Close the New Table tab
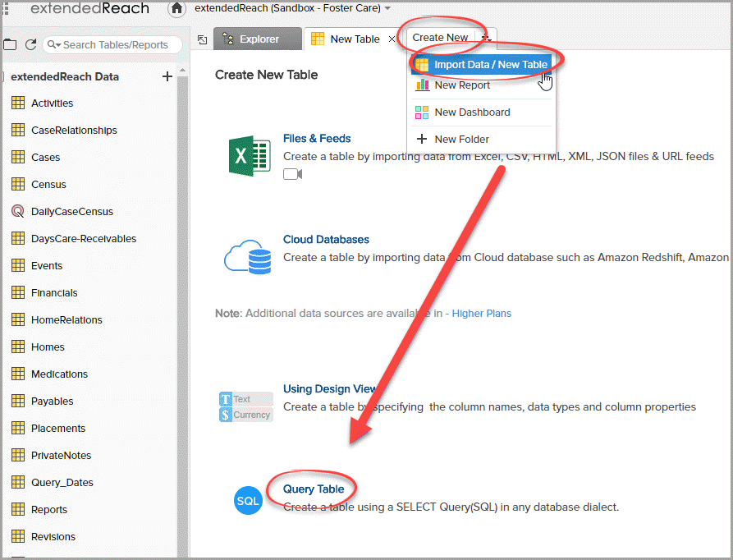The image size is (733, 560). (392, 39)
